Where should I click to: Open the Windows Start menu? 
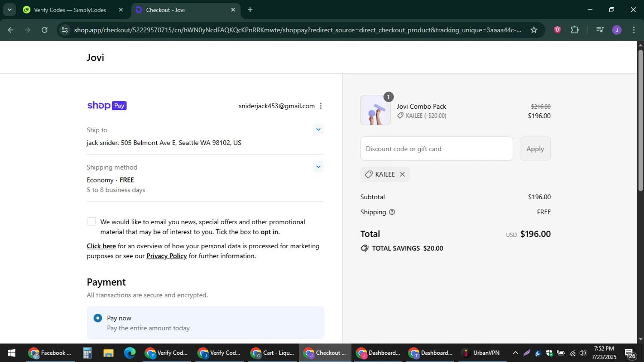click(12, 353)
